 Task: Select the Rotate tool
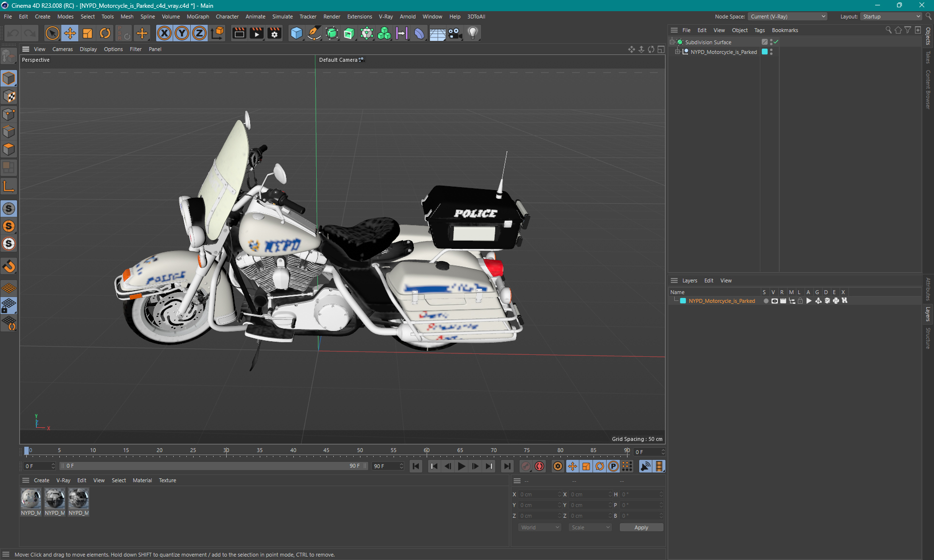pos(105,33)
